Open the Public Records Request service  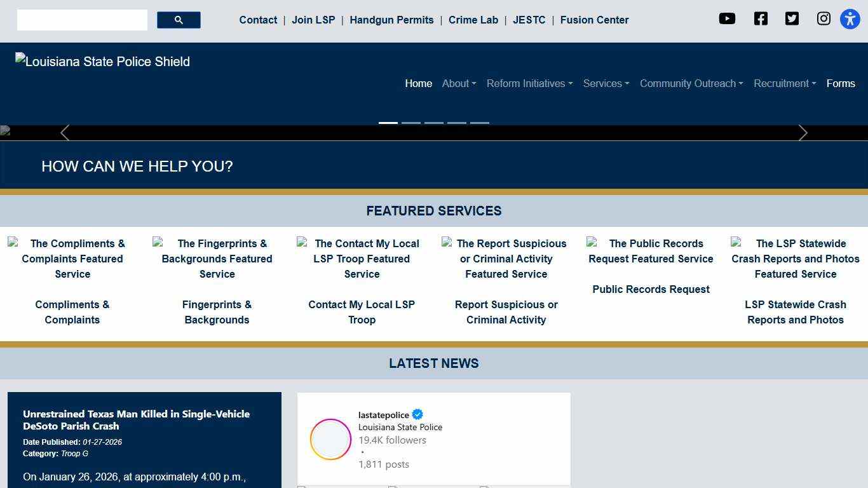[651, 289]
